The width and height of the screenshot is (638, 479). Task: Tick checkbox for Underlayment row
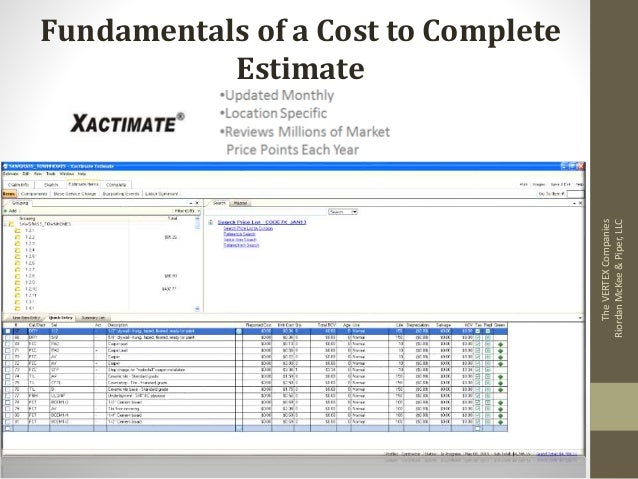tap(7, 396)
